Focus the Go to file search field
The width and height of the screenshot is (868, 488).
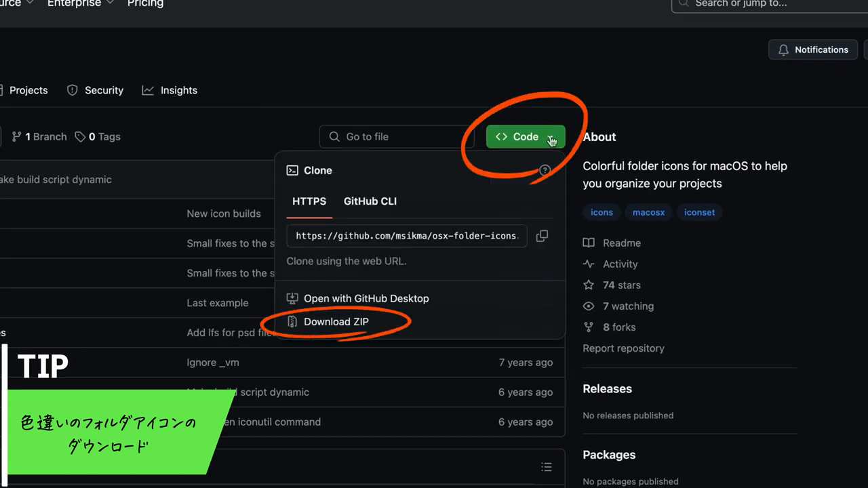tap(397, 136)
